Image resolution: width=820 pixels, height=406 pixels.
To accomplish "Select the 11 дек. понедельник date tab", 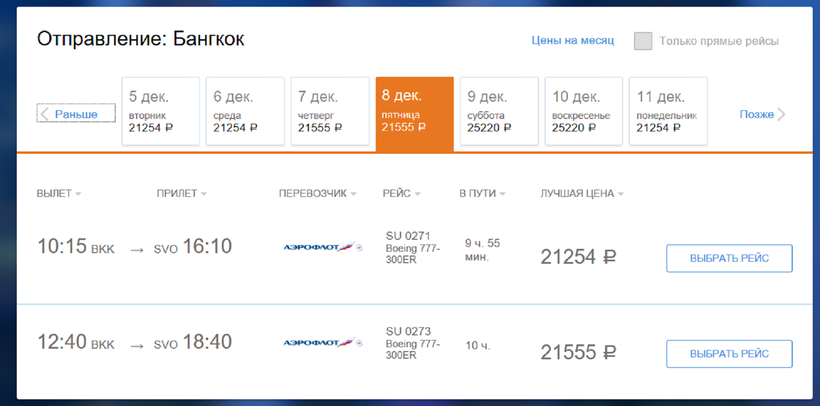I will pyautogui.click(x=668, y=111).
